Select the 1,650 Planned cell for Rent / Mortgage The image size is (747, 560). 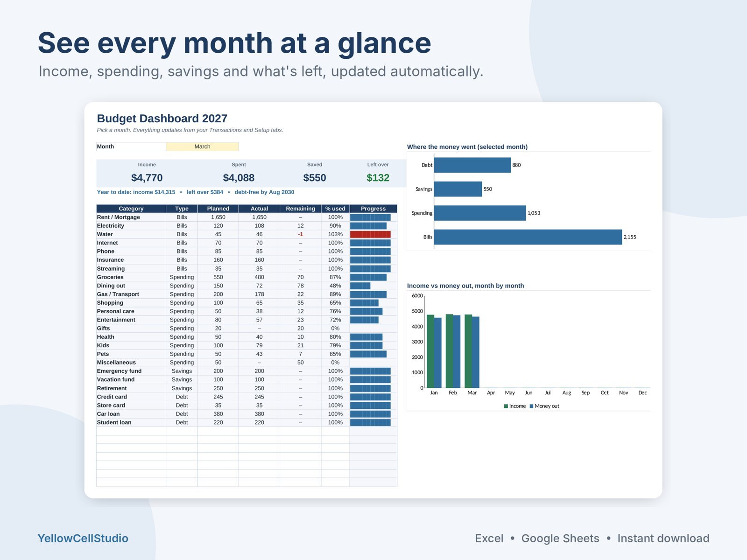point(218,217)
